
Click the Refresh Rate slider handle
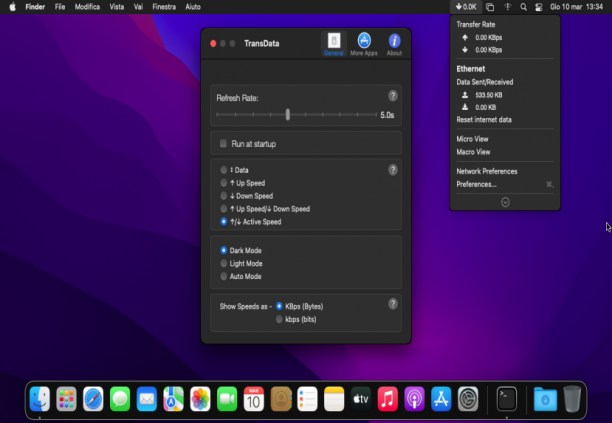[x=288, y=115]
